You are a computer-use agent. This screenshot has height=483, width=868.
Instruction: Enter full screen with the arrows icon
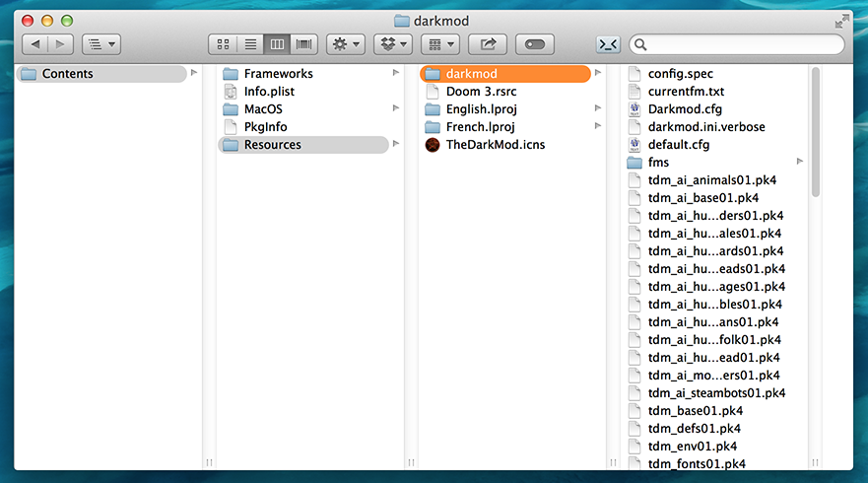[842, 21]
